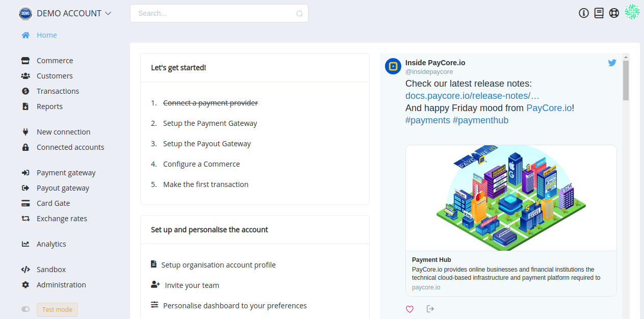Image resolution: width=644 pixels, height=319 pixels.
Task: Click the Transactions dollar icon
Action: (25, 91)
